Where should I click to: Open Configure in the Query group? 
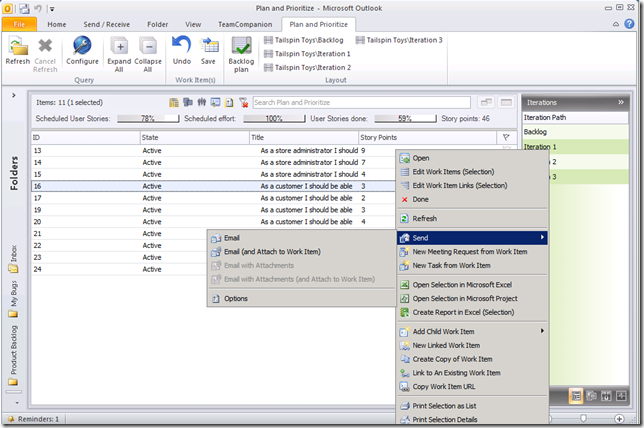pos(82,50)
